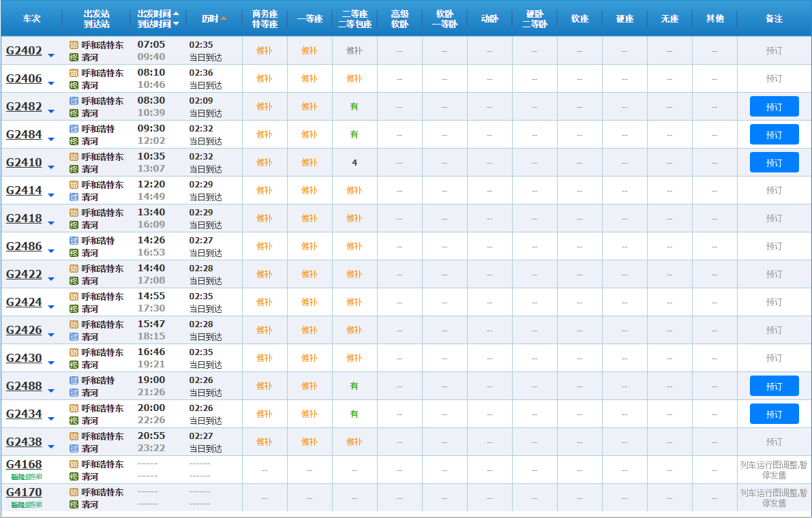Click the descending arrow next to 到达时间
Image resolution: width=812 pixels, height=518 pixels.
pos(177,24)
